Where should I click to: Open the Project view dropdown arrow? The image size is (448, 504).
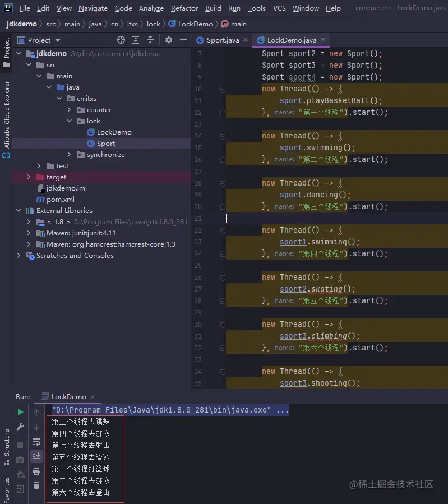coord(58,40)
